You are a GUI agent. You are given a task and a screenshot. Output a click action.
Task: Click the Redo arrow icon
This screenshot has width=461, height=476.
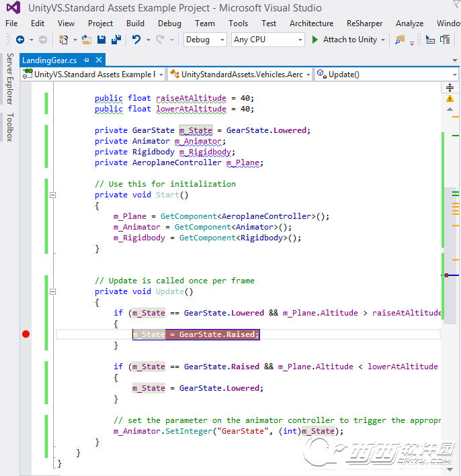[x=160, y=40]
